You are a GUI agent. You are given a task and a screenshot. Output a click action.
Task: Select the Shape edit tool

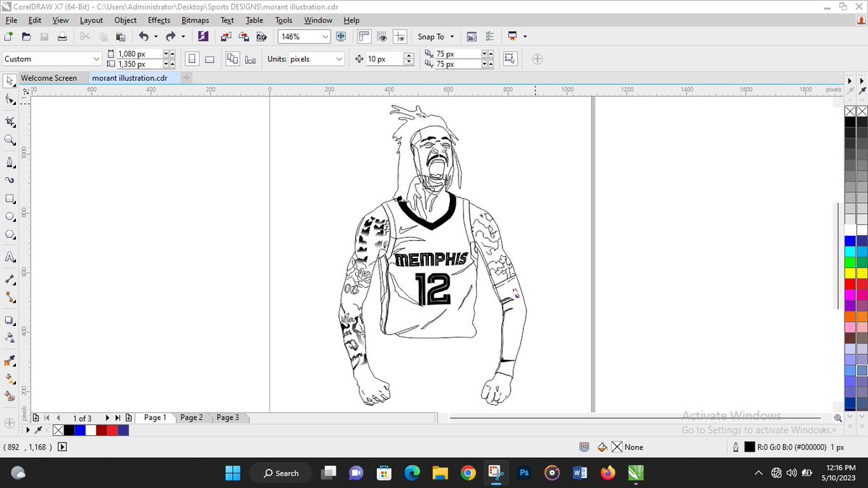point(10,99)
